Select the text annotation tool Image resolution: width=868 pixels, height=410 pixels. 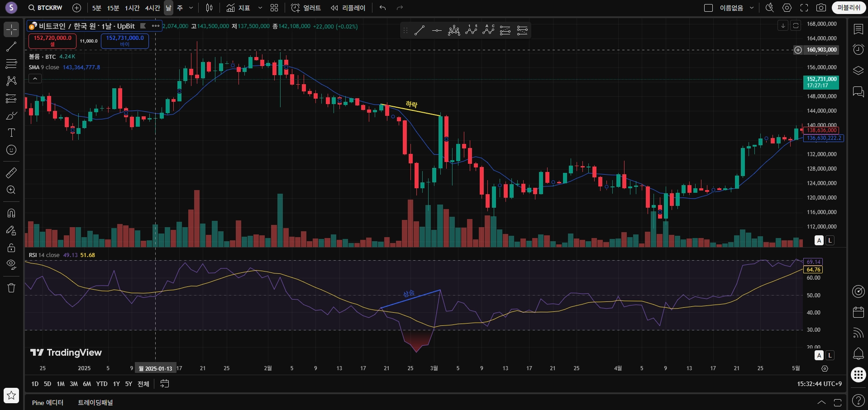click(11, 133)
